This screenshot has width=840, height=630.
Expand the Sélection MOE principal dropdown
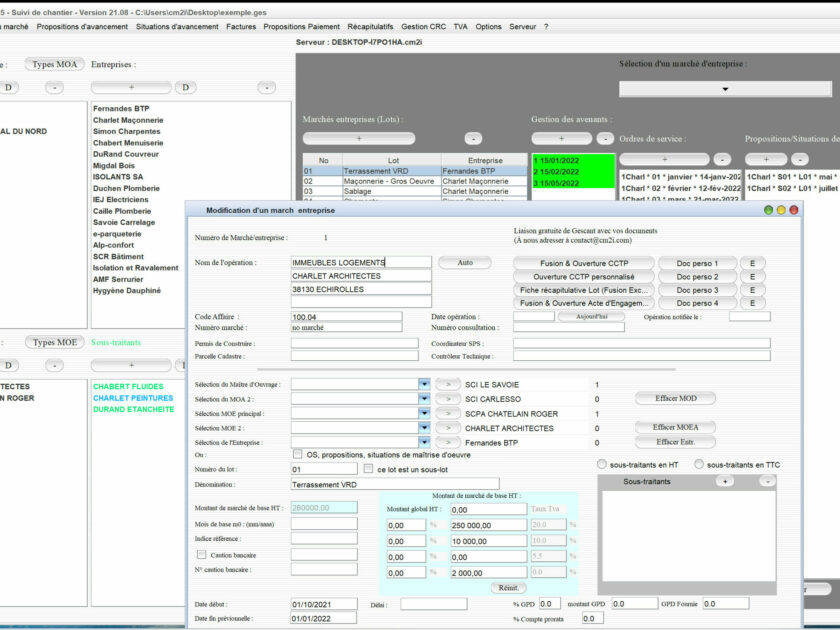click(424, 413)
